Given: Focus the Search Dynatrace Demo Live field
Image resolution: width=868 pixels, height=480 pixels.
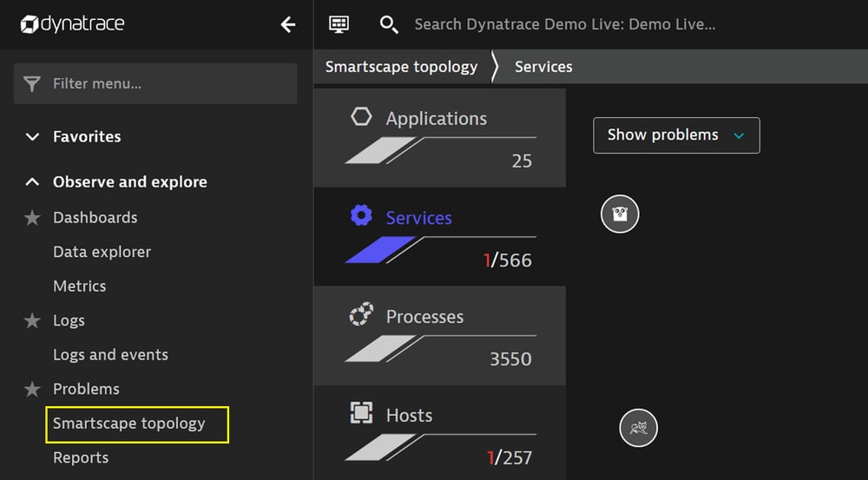Looking at the screenshot, I should 565,24.
